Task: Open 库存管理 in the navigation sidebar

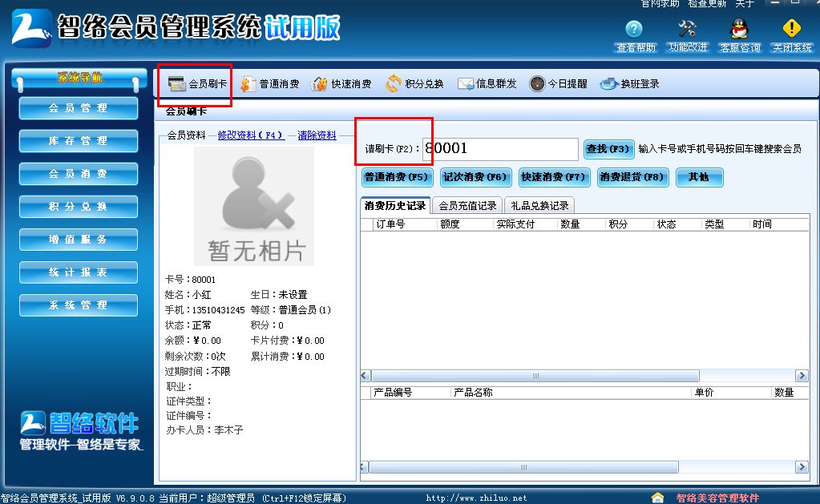Action: point(79,141)
